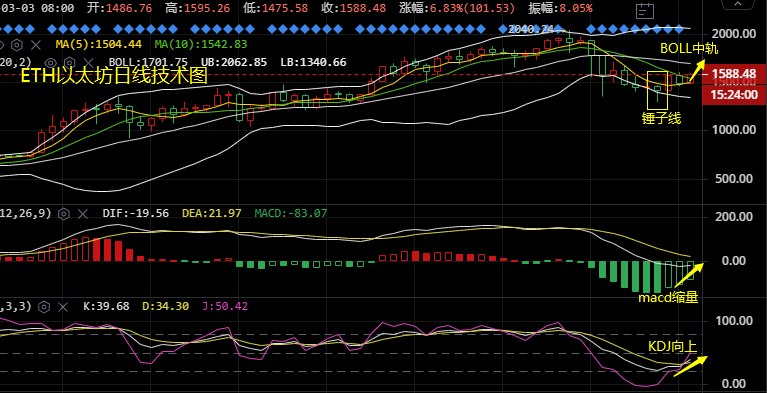767x393 pixels.
Task: Open MACD (12,26,9) settings gear
Action: tap(63, 213)
